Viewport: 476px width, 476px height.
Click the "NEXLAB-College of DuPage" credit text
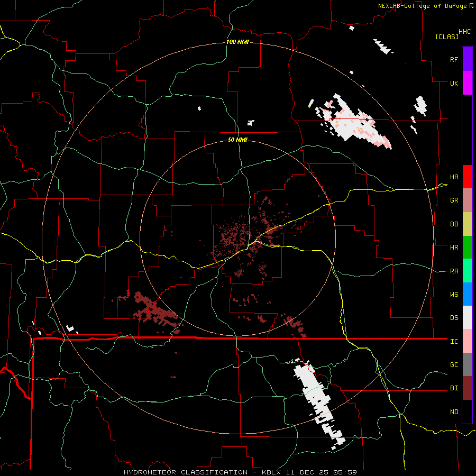point(422,6)
